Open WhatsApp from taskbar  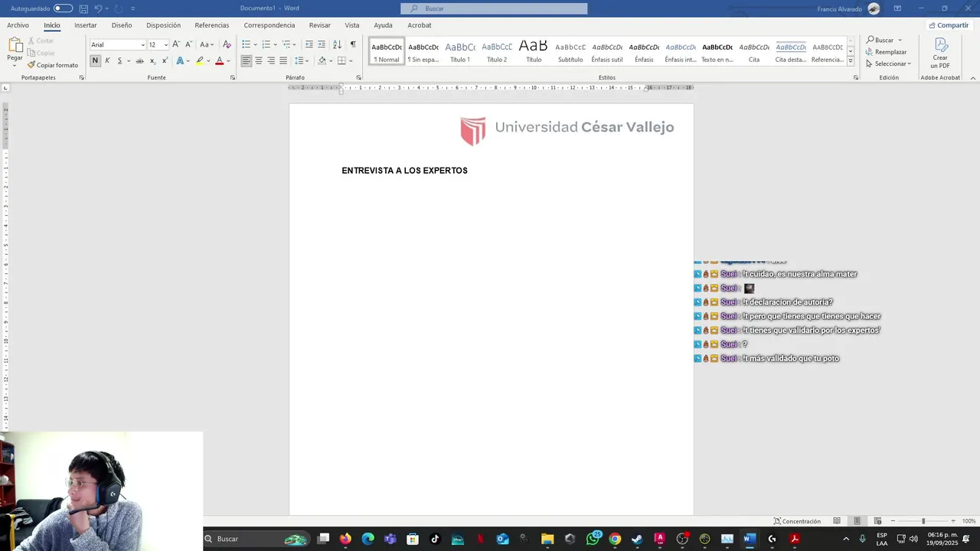[x=593, y=539]
